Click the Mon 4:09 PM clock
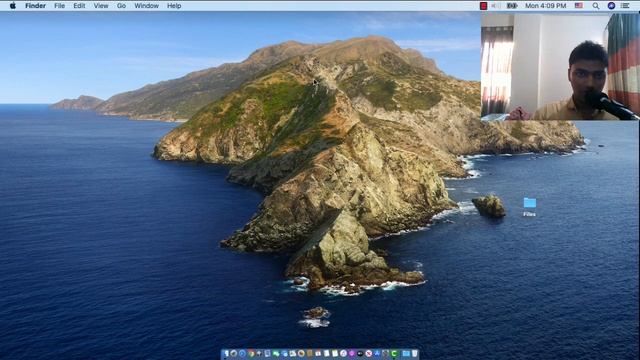Image resolution: width=640 pixels, height=360 pixels. tap(546, 6)
